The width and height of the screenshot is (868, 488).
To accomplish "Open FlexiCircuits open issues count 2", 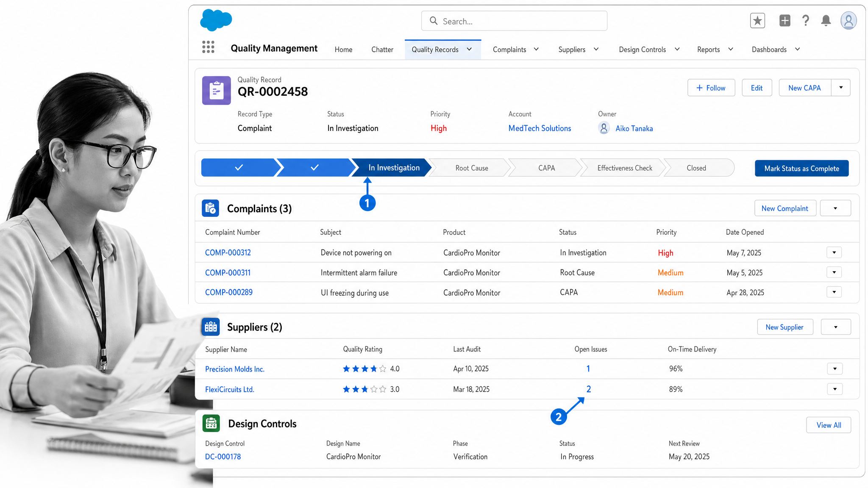I will point(588,389).
